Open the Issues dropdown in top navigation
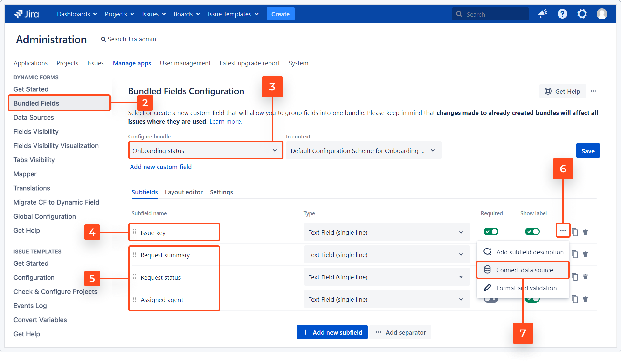621x364 pixels. point(154,14)
